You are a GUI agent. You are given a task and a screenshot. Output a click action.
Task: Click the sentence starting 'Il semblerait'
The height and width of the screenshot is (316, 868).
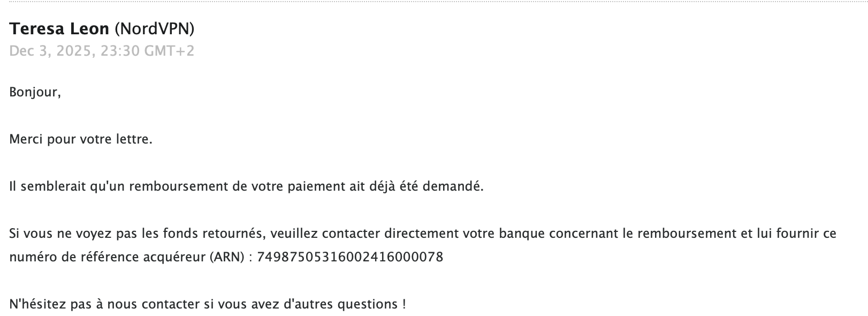(x=246, y=187)
